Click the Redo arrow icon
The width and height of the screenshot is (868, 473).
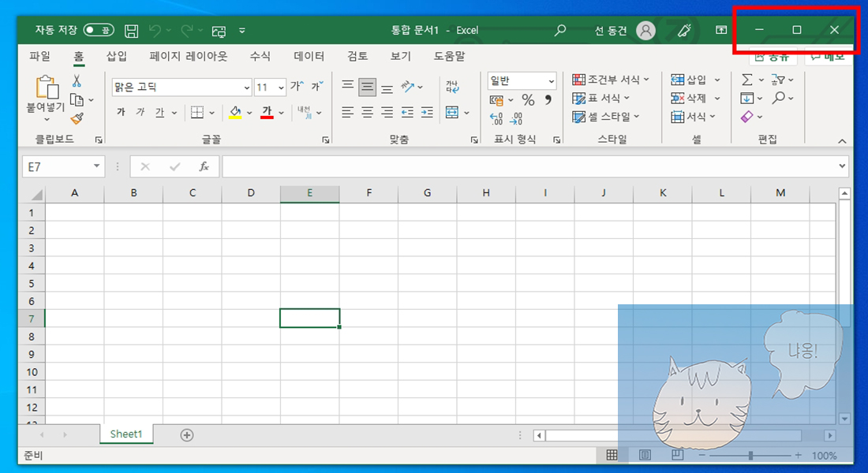point(187,31)
